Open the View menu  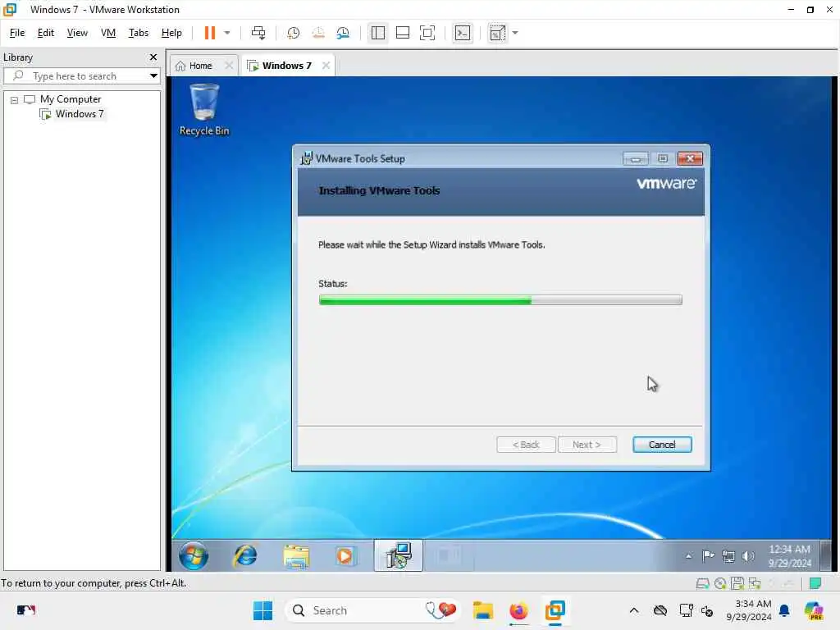77,33
